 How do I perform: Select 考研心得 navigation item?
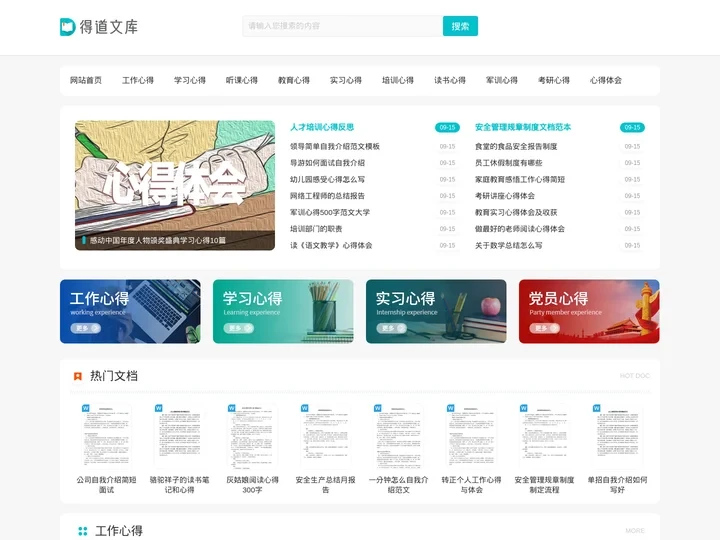tap(554, 80)
